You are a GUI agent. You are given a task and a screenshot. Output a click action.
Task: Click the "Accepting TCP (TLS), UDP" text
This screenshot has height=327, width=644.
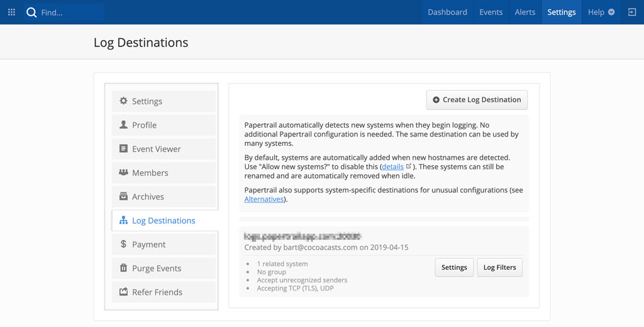[296, 289]
